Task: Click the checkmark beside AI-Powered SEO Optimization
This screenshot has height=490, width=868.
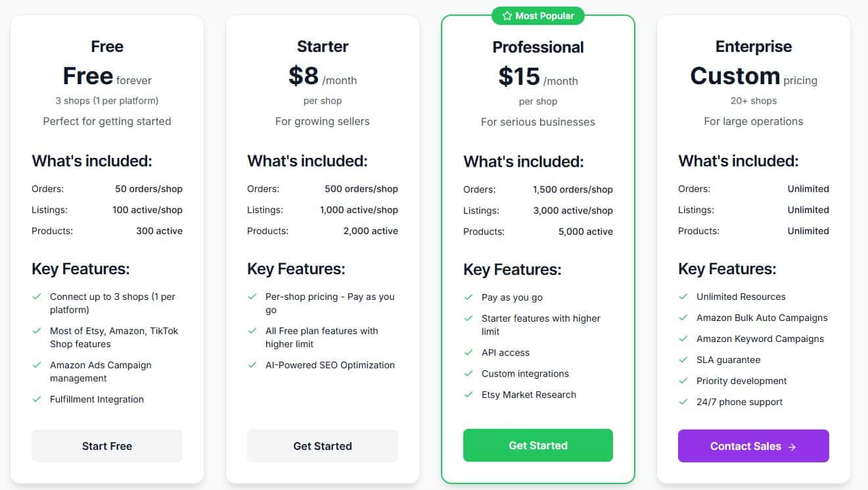Action: click(x=252, y=364)
